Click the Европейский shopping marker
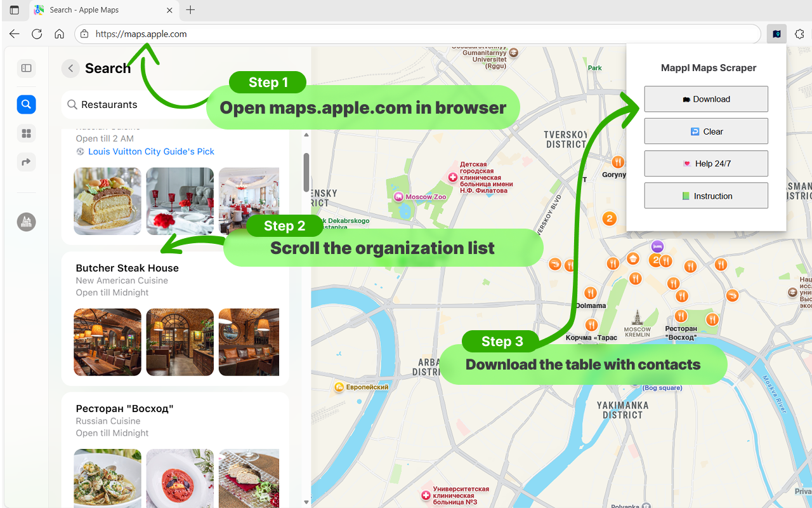Image resolution: width=812 pixels, height=508 pixels. coord(339,387)
